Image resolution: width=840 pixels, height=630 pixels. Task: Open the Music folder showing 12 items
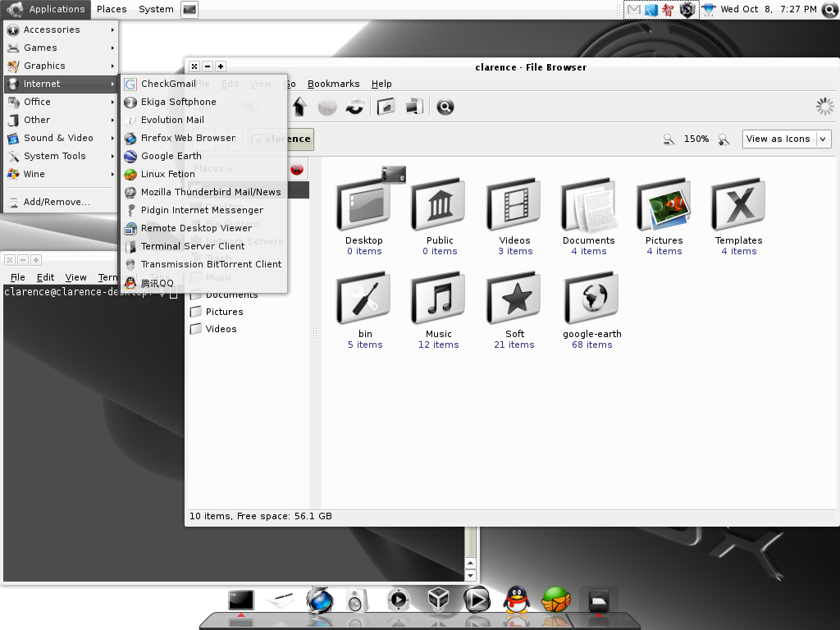coord(440,299)
